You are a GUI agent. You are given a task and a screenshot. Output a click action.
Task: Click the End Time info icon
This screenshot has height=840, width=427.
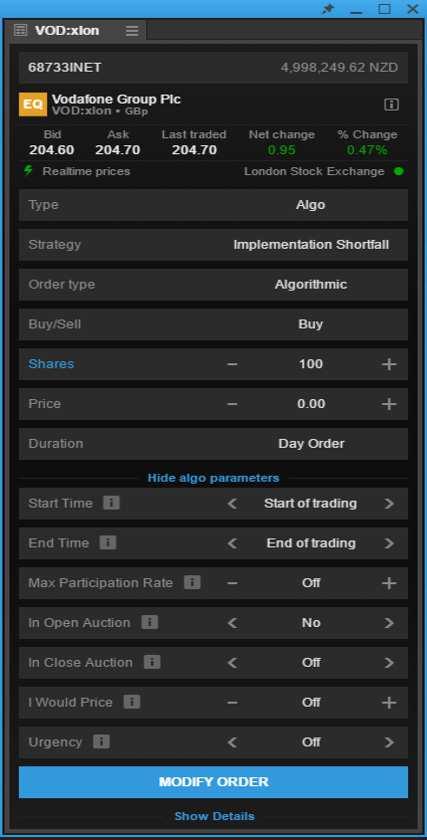coord(107,543)
